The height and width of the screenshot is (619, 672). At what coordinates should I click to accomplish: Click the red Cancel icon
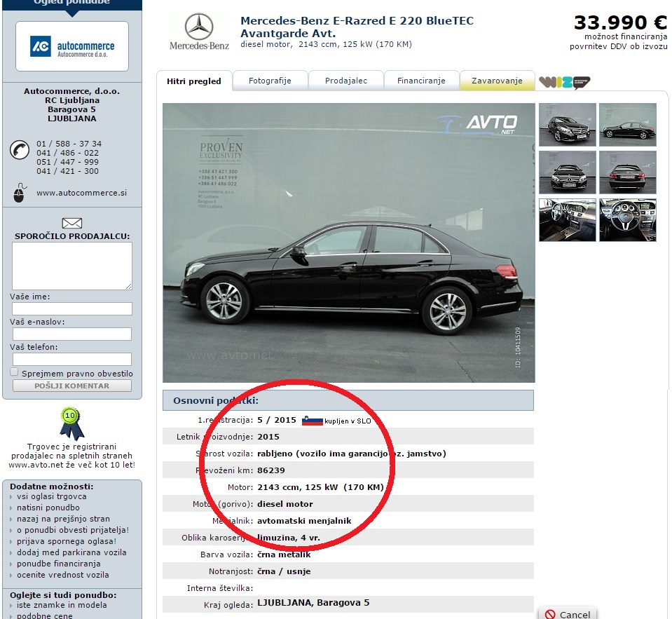(x=550, y=614)
